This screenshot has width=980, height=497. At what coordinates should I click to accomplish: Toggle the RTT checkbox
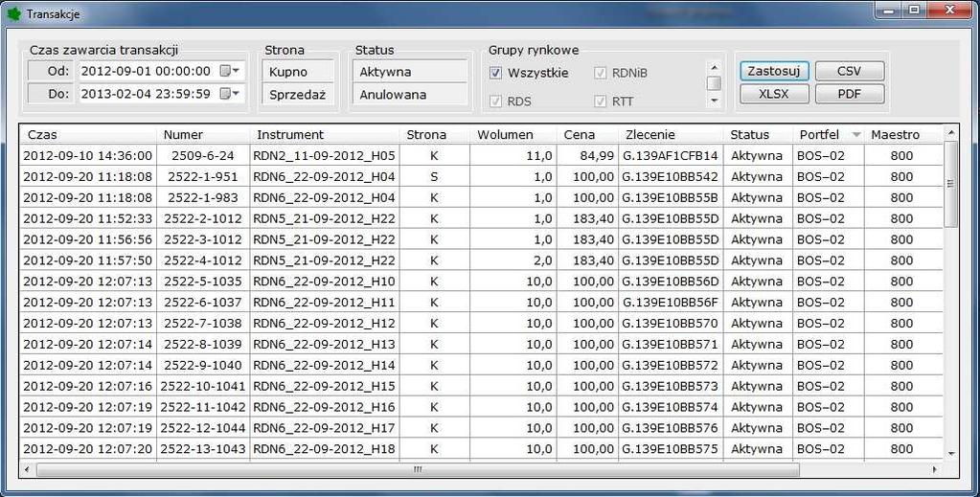tap(600, 102)
